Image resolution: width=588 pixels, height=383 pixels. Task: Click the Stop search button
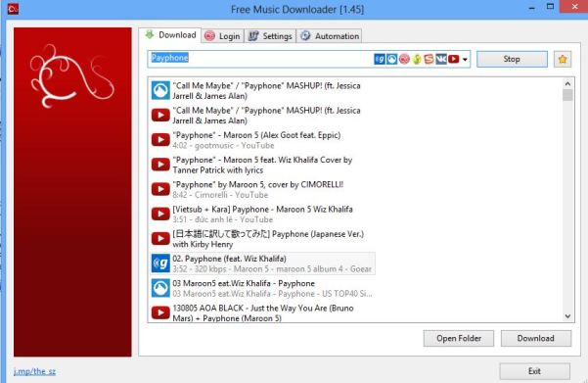(x=512, y=60)
